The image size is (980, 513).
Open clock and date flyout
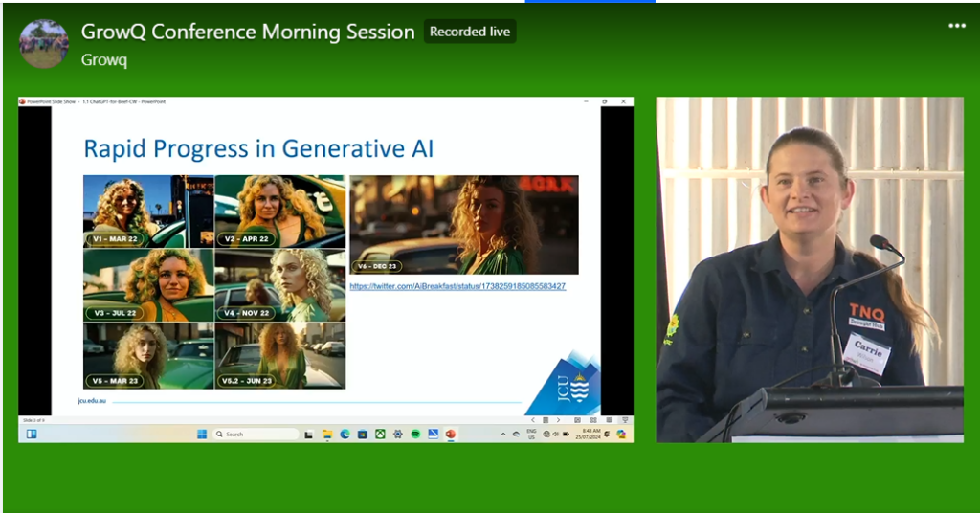[x=590, y=434]
